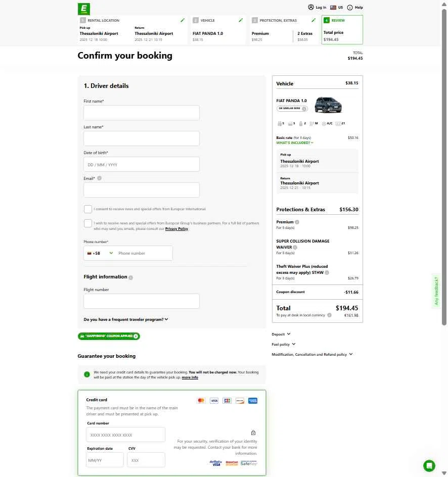The image size is (448, 477).
Task: Edit protection and extras pencil icon
Action: pyautogui.click(x=313, y=20)
